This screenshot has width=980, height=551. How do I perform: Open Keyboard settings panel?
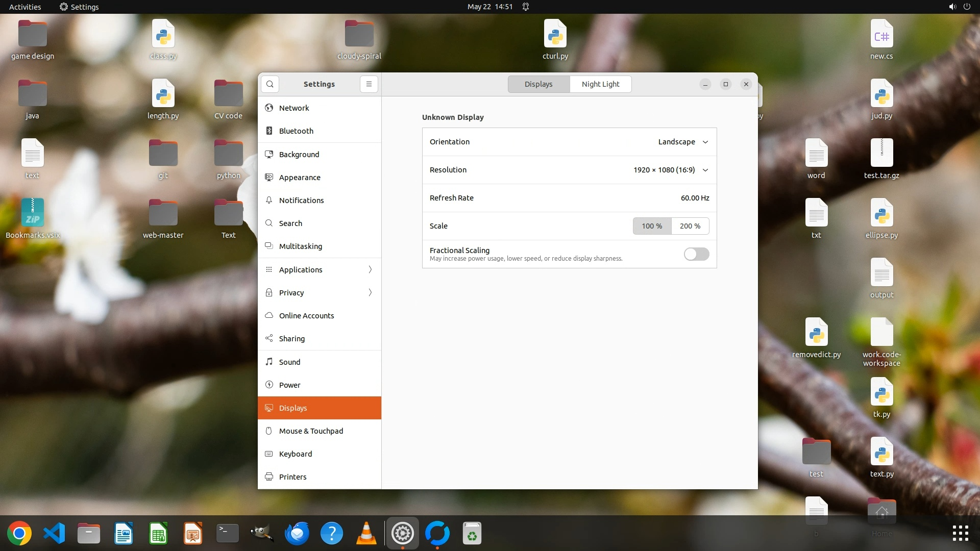click(295, 454)
